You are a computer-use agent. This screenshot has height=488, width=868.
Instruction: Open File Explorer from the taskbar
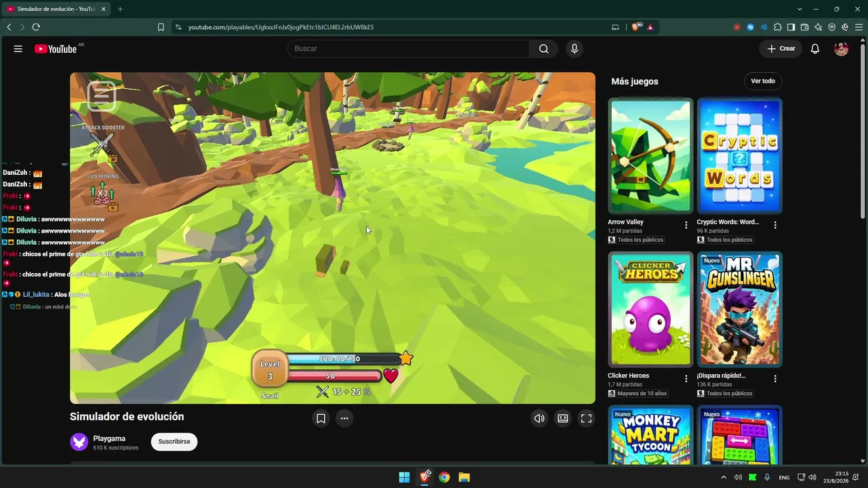point(465,477)
